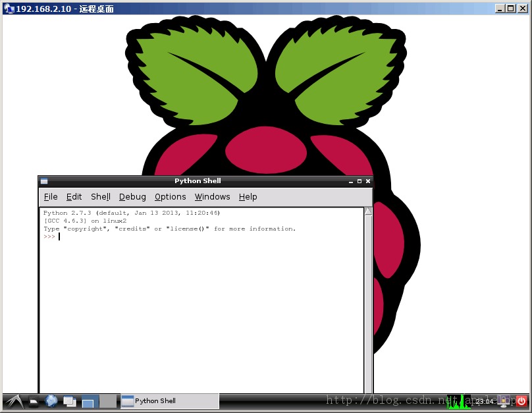Screen dimensions: 532x413
Task: Maximize the Python Shell window
Action: (359, 181)
